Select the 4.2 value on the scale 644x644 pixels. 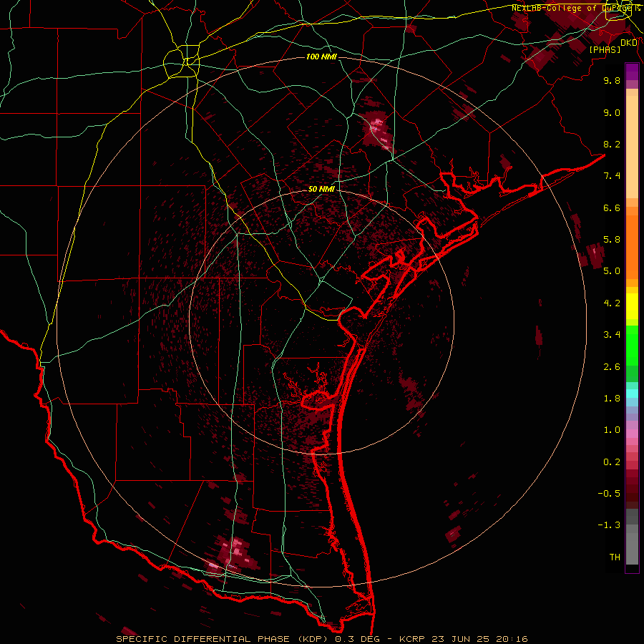click(x=612, y=303)
